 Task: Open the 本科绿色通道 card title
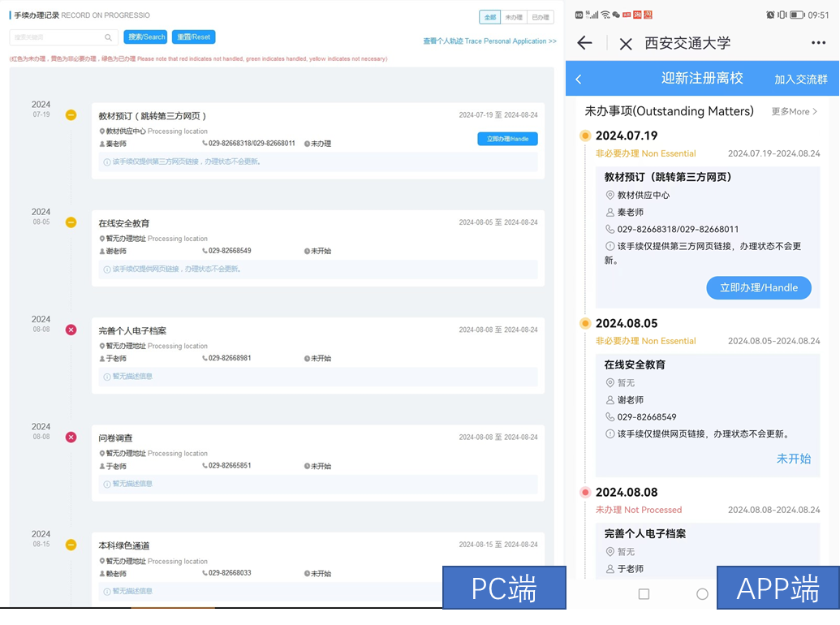coord(123,545)
